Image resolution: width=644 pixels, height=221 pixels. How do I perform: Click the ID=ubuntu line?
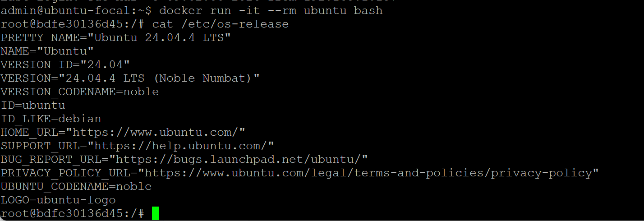(33, 105)
